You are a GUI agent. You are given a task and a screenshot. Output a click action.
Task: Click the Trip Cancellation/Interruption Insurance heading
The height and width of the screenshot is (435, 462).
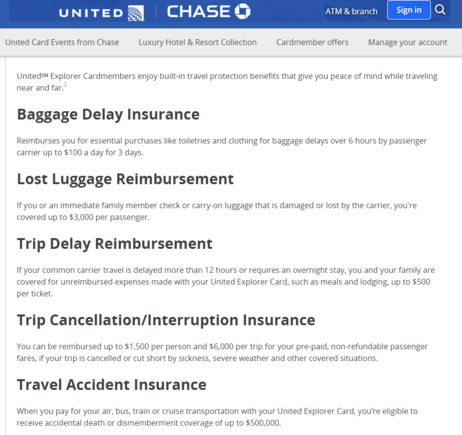click(166, 320)
